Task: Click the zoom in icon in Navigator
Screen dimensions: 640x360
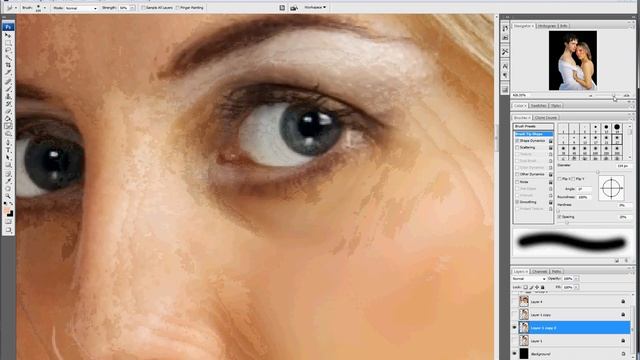Action: point(627,96)
